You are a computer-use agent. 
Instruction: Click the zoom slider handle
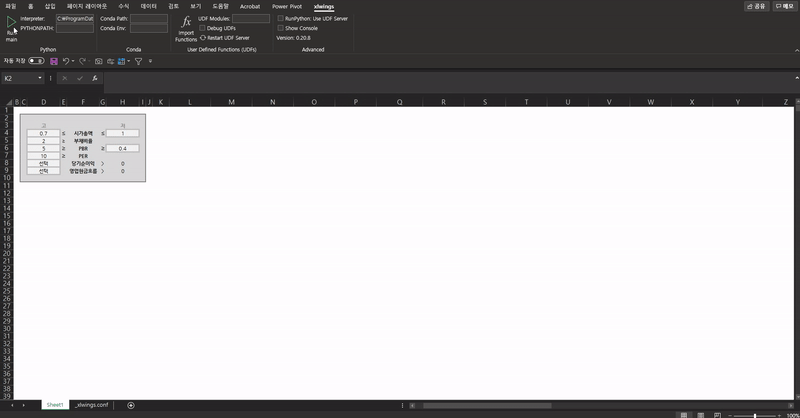tap(755, 415)
